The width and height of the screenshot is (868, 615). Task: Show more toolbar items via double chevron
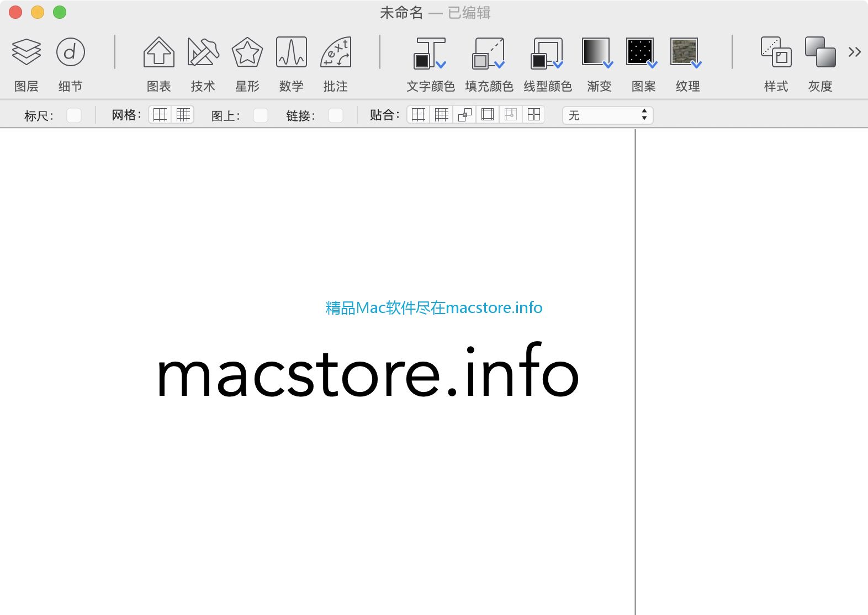855,52
